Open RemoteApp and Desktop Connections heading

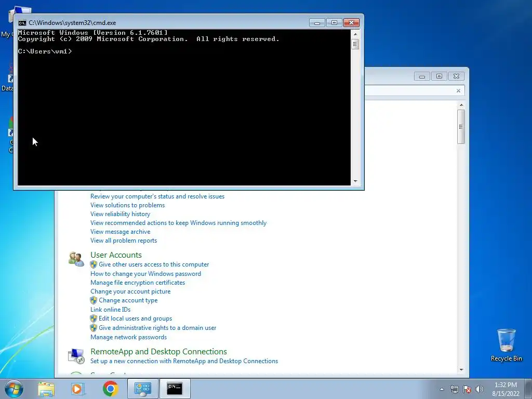coord(158,352)
